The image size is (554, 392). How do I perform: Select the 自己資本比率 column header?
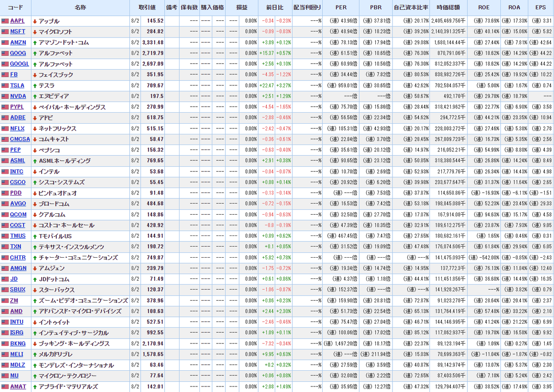pos(411,8)
